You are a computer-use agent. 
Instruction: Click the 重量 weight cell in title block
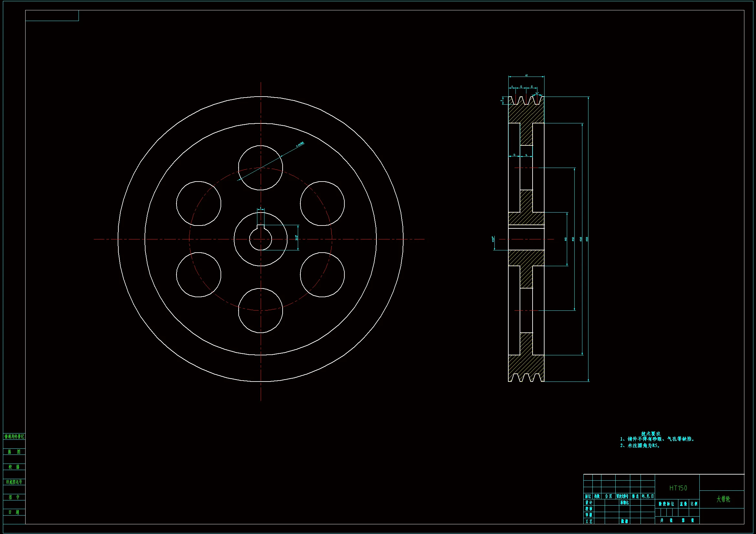(x=684, y=504)
